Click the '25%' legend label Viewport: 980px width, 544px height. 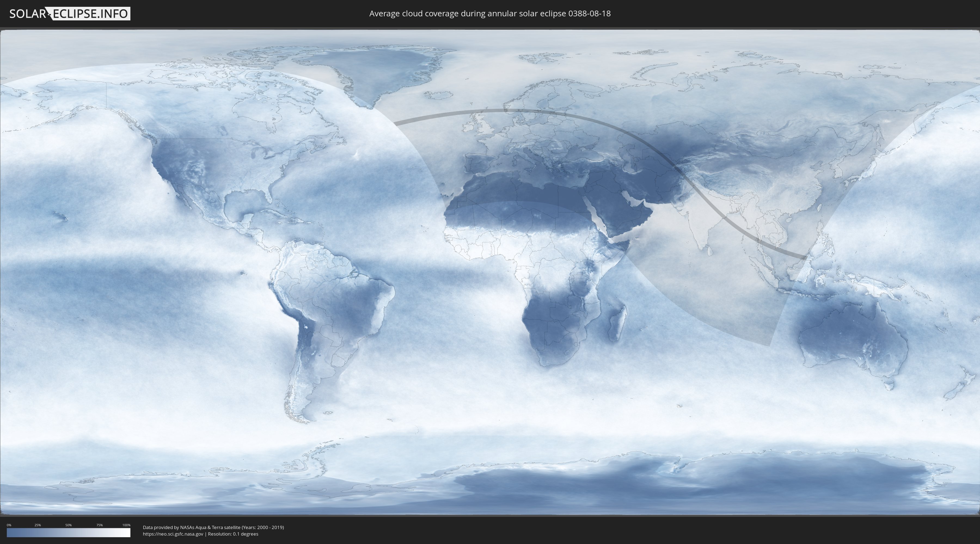point(38,525)
